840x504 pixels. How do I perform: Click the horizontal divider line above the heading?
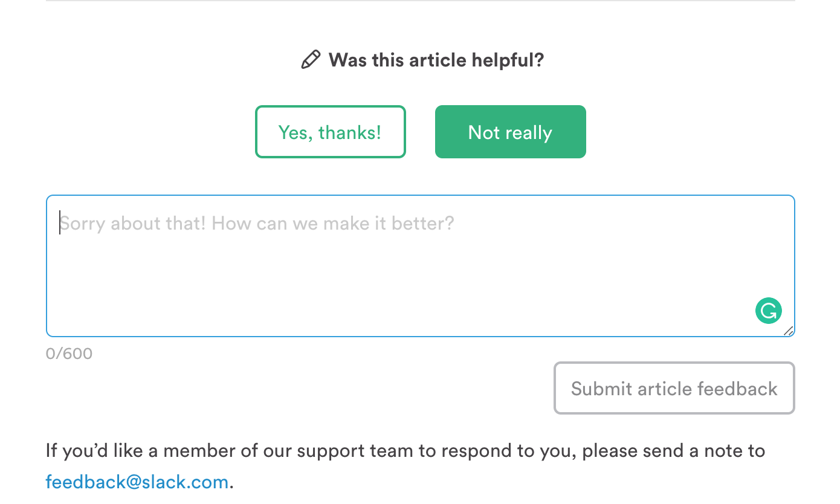(x=420, y=1)
